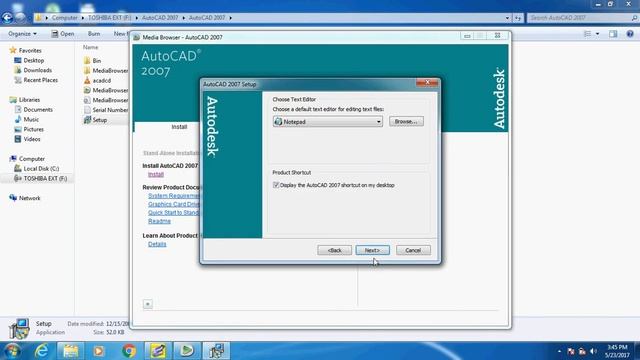Select the Install tab in Media Browser
640x360 pixels.
point(179,127)
